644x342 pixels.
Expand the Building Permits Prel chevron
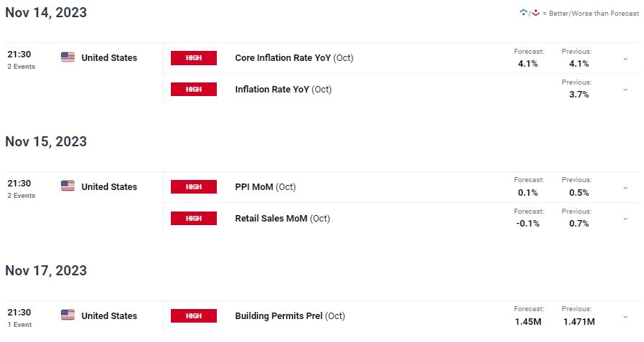tap(625, 317)
